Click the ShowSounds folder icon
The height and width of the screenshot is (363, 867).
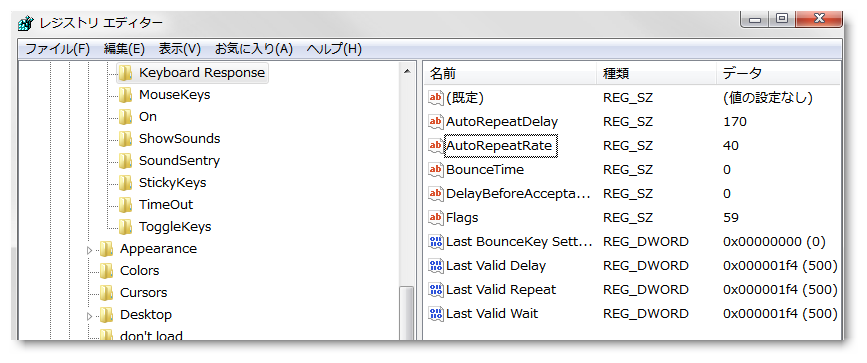[x=126, y=138]
